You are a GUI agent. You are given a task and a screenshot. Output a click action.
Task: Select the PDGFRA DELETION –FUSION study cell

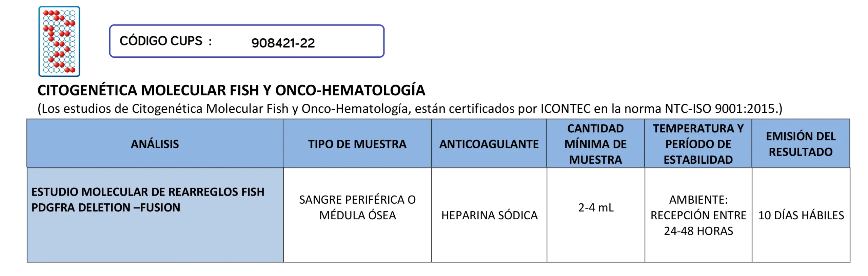coord(106,207)
